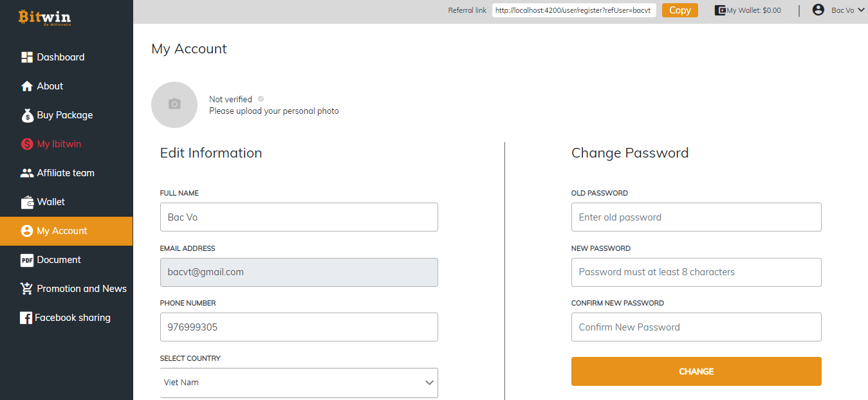Open the Select Country dropdown
Image resolution: width=868 pixels, height=400 pixels.
point(299,383)
